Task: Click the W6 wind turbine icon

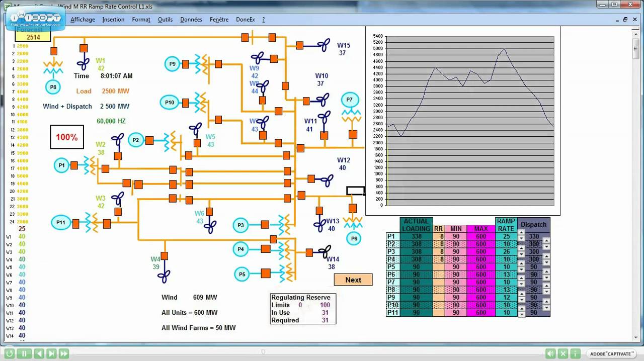Action: [210, 227]
